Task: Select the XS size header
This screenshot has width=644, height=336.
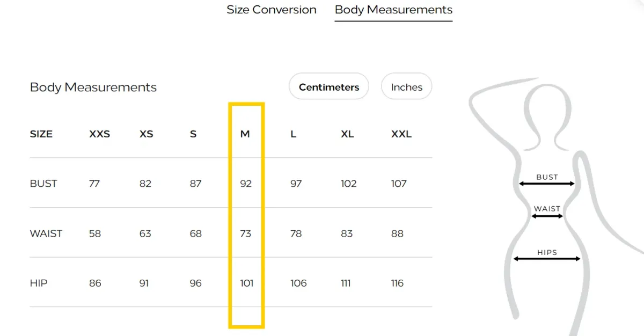Action: pos(147,134)
